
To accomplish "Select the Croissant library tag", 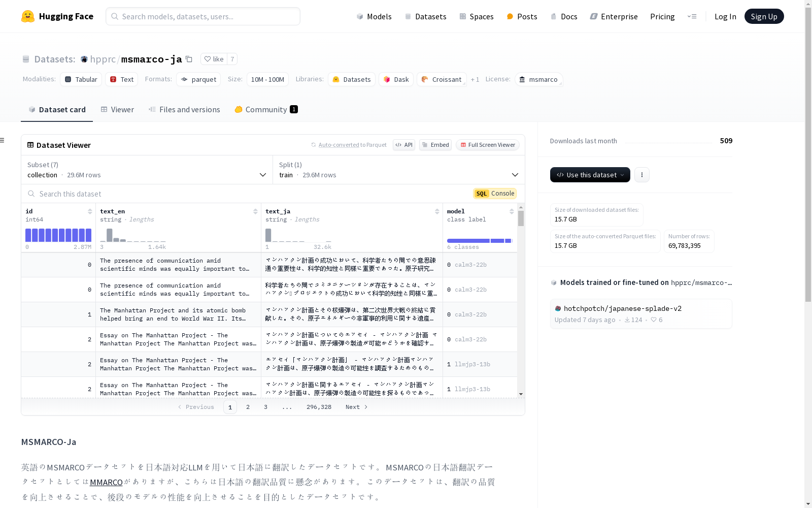I will pos(442,79).
